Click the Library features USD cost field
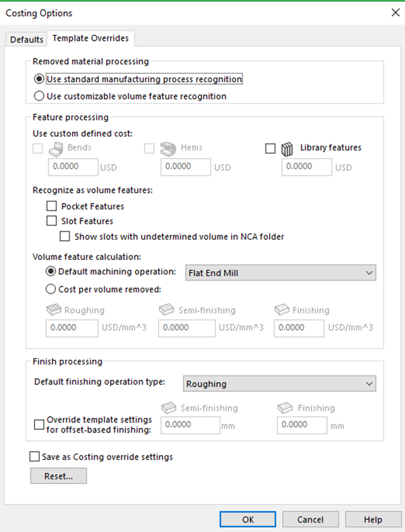 [x=307, y=167]
